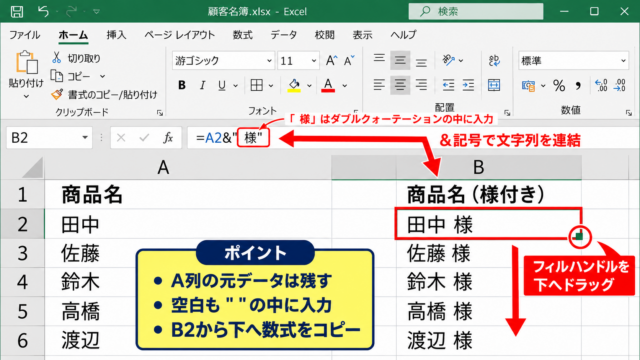Align text left
The width and height of the screenshot is (640, 360).
pos(379,85)
